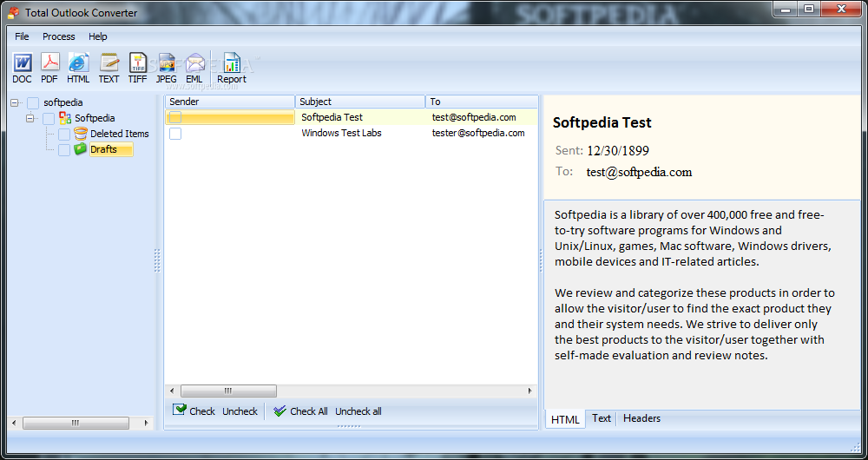Screen dimensions: 868x460
Task: Pick the TIFF output icon
Action: 138,62
